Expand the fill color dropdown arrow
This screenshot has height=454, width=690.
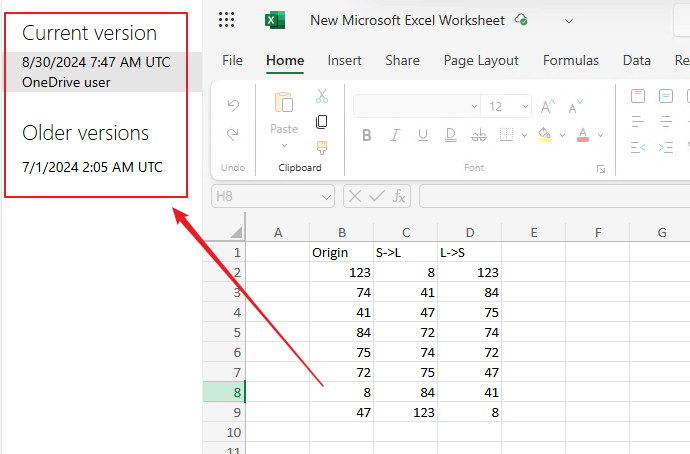point(562,135)
